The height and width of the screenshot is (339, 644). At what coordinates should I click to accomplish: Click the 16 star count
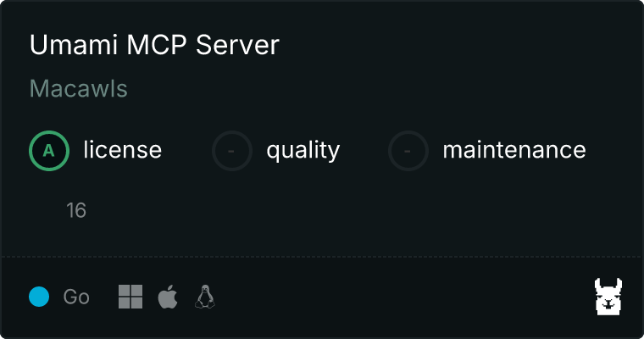click(76, 210)
